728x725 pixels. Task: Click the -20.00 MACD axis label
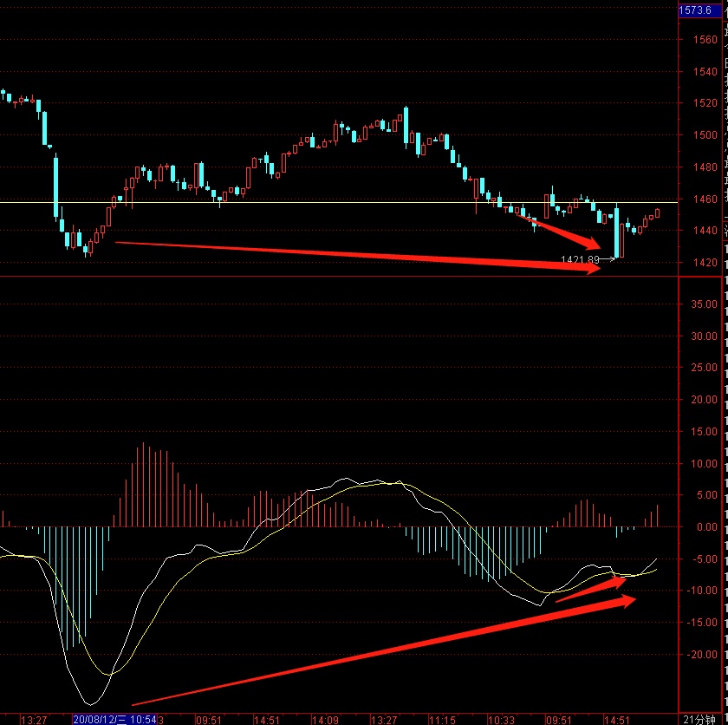pyautogui.click(x=703, y=655)
